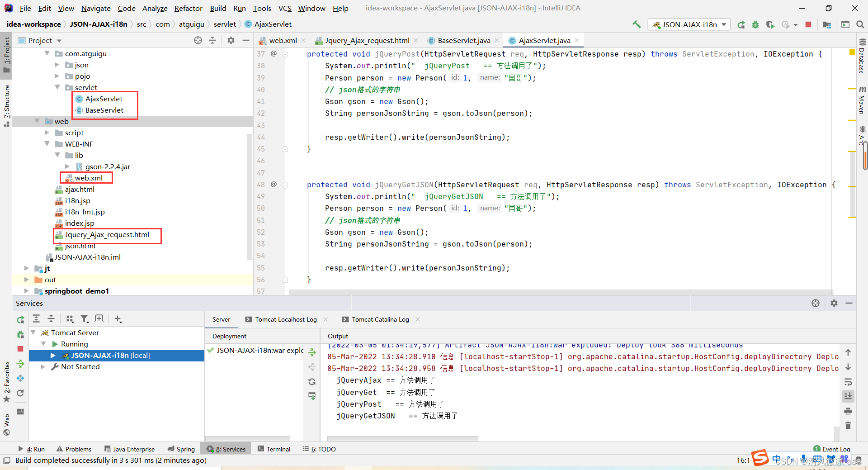Open the Project panel settings gear

(x=231, y=40)
